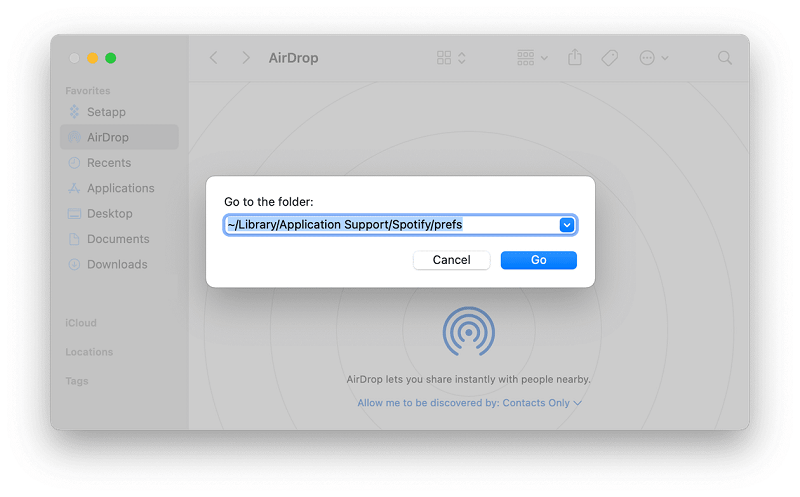Click the Finder search magnifier icon
This screenshot has width=800, height=497.
(724, 58)
